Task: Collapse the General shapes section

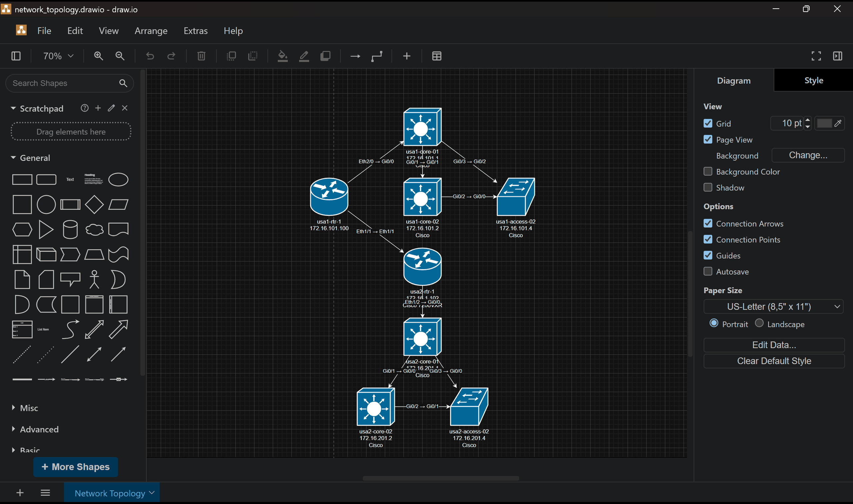Action: pyautogui.click(x=13, y=157)
